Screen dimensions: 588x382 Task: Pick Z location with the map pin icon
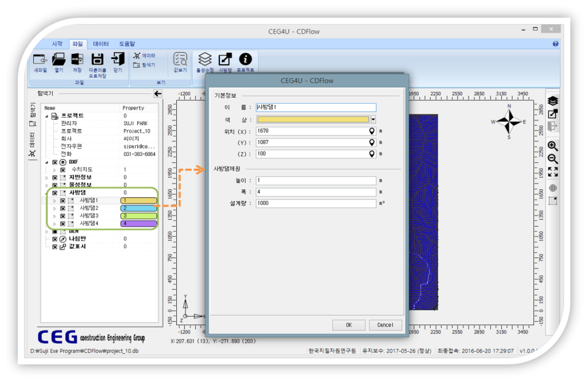click(372, 154)
